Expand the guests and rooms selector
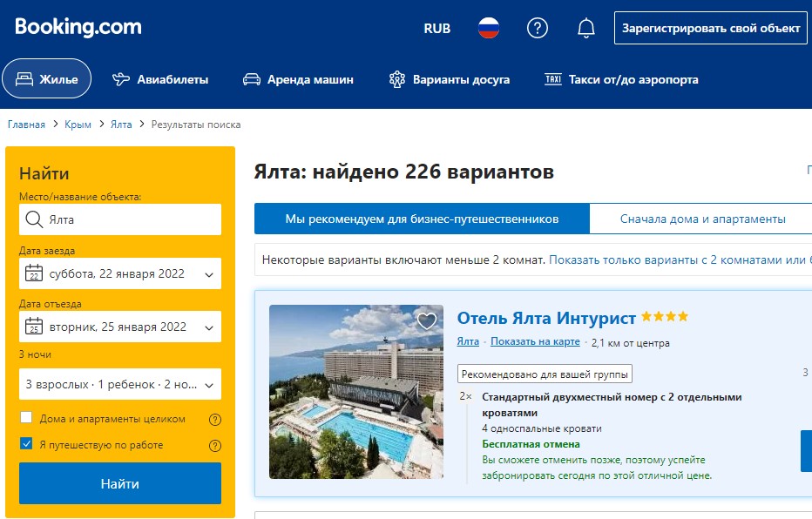This screenshot has width=812, height=519. coord(120,384)
